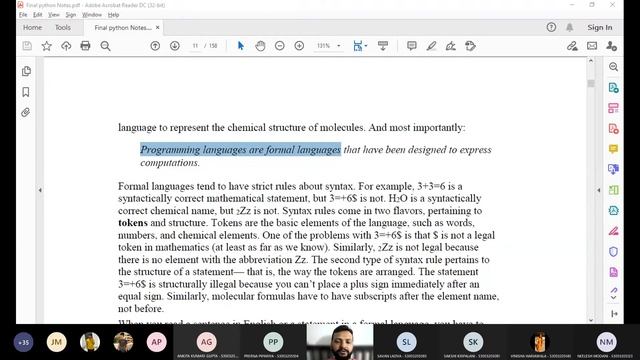Screen dimensions: 640x360
Task: Expand the left navigation pane arrow
Action: pyautogui.click(x=40, y=190)
